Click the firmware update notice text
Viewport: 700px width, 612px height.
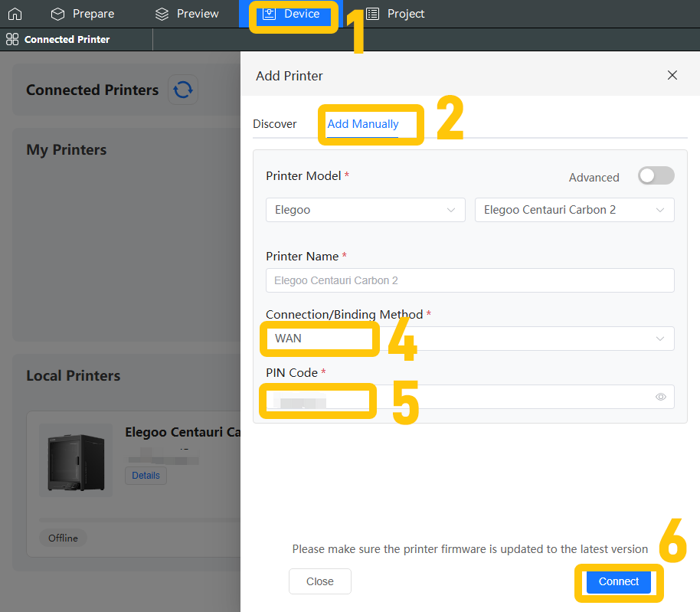(469, 548)
